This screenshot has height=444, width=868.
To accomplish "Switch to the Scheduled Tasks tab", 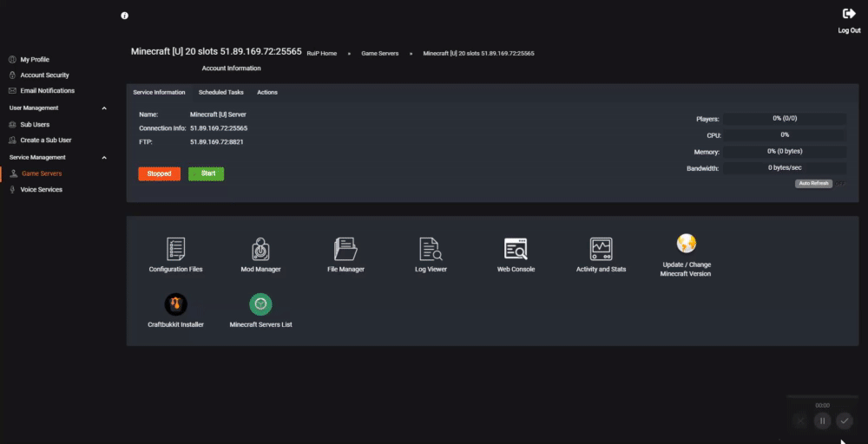I will pos(220,92).
